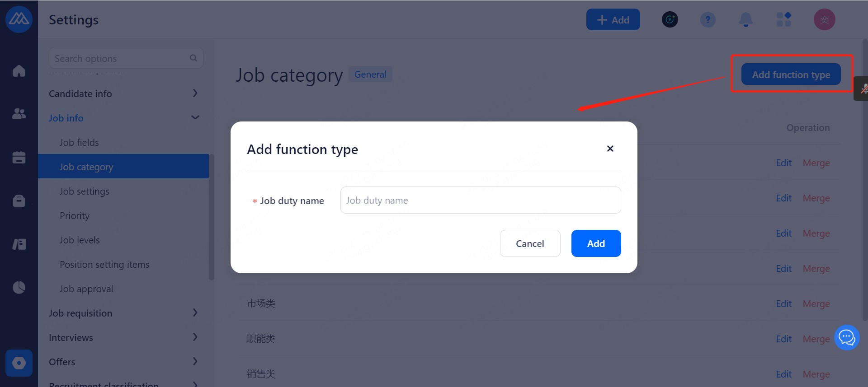868x387 pixels.
Task: Open the live chat support bubble
Action: coord(846,337)
